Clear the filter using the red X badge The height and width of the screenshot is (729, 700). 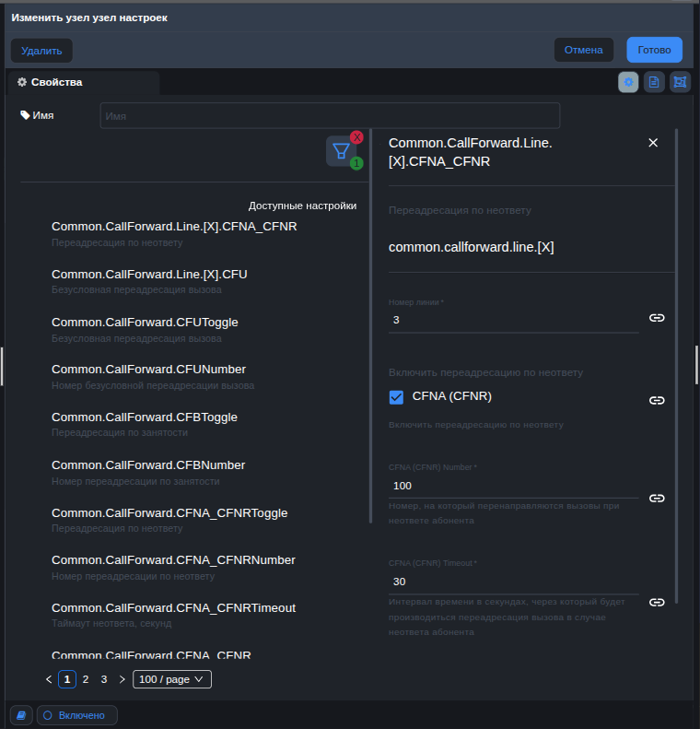357,137
